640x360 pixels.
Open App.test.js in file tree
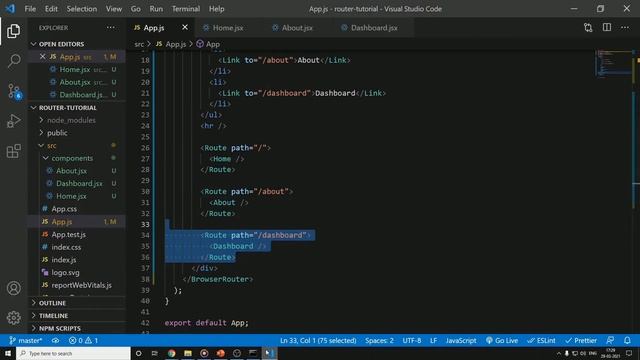(x=69, y=234)
